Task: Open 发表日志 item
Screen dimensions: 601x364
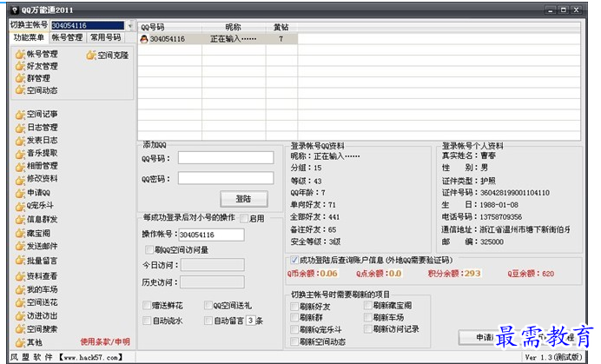Action: coord(36,141)
